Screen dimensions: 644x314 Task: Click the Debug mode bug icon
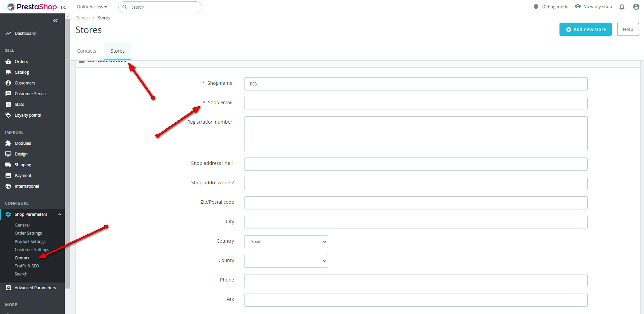pyautogui.click(x=536, y=7)
